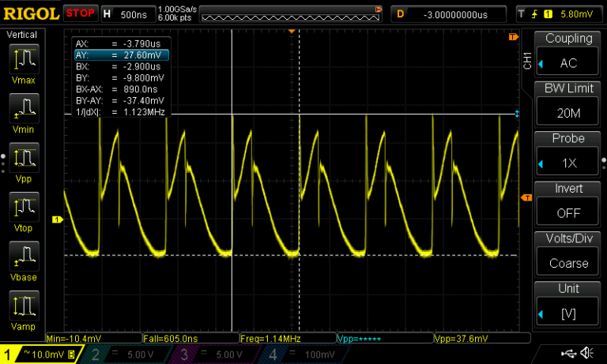The width and height of the screenshot is (607, 364).
Task: Click the orange trigger level marker
Action: (526, 197)
